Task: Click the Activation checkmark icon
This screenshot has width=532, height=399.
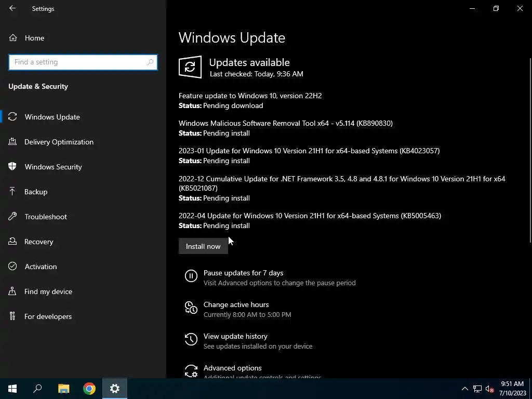Action: 12,266
